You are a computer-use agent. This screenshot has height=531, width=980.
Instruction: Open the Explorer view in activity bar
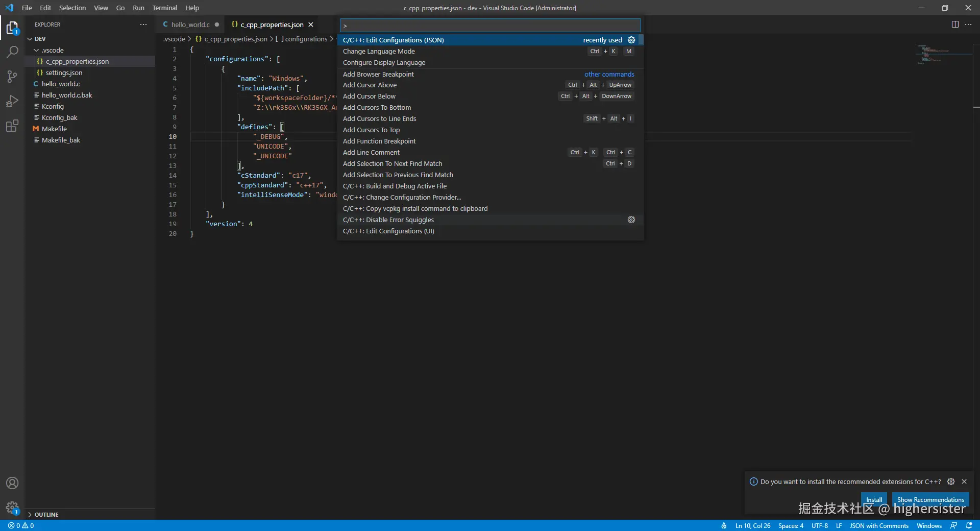point(12,28)
